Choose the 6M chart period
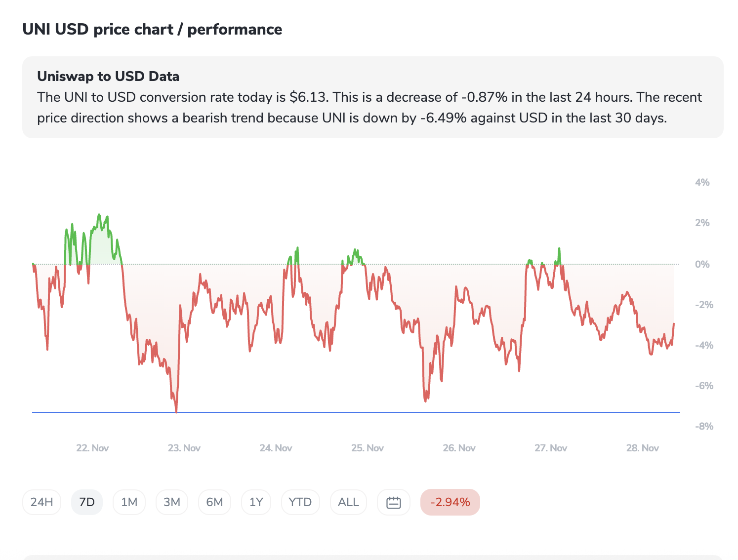The image size is (738, 560). pyautogui.click(x=214, y=502)
